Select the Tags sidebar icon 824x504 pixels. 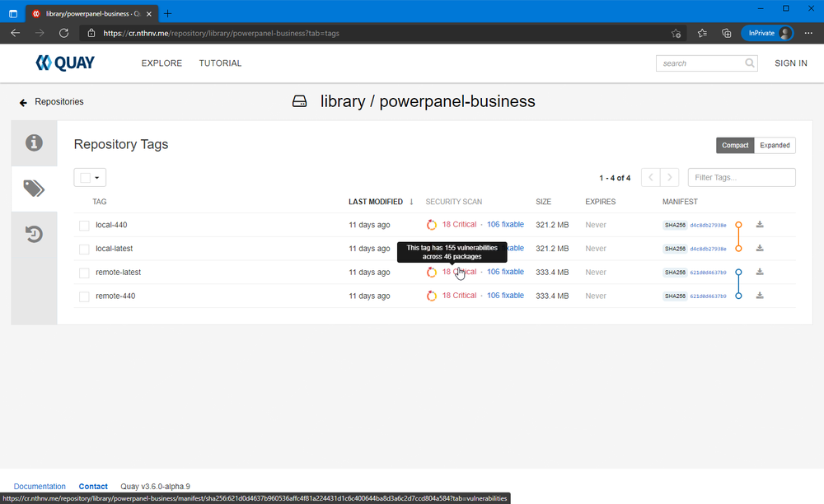tap(34, 189)
